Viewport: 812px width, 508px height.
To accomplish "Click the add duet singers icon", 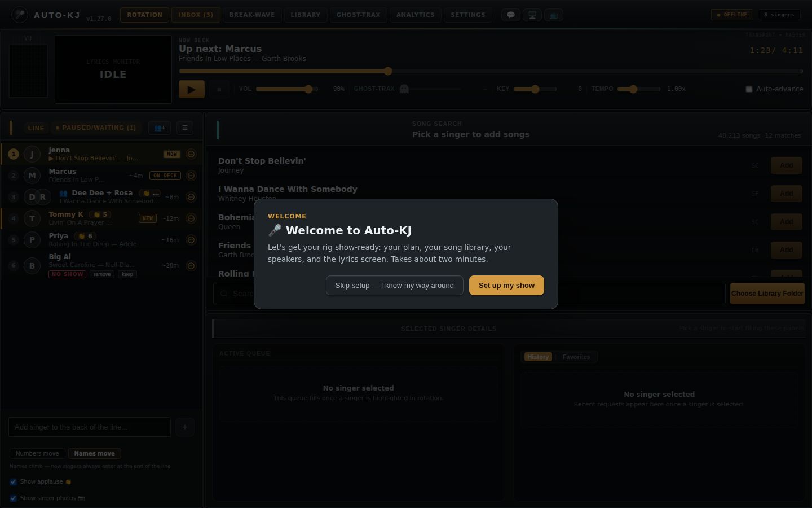I will [160, 128].
